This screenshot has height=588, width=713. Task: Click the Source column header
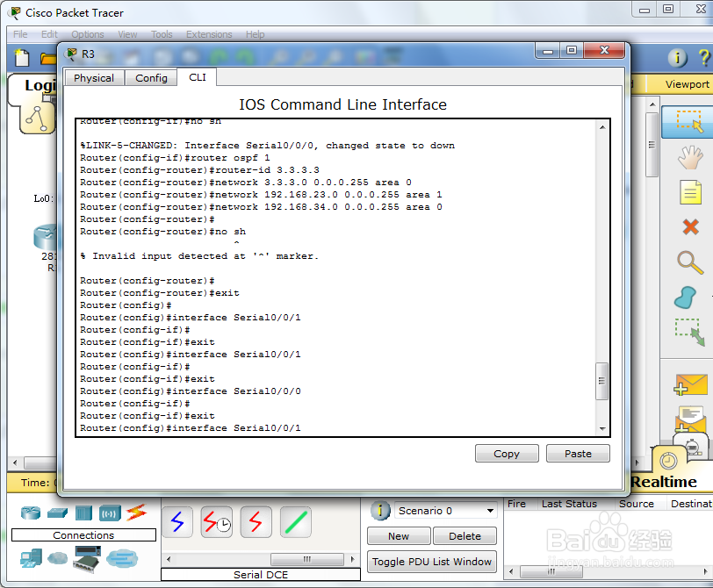coord(636,504)
